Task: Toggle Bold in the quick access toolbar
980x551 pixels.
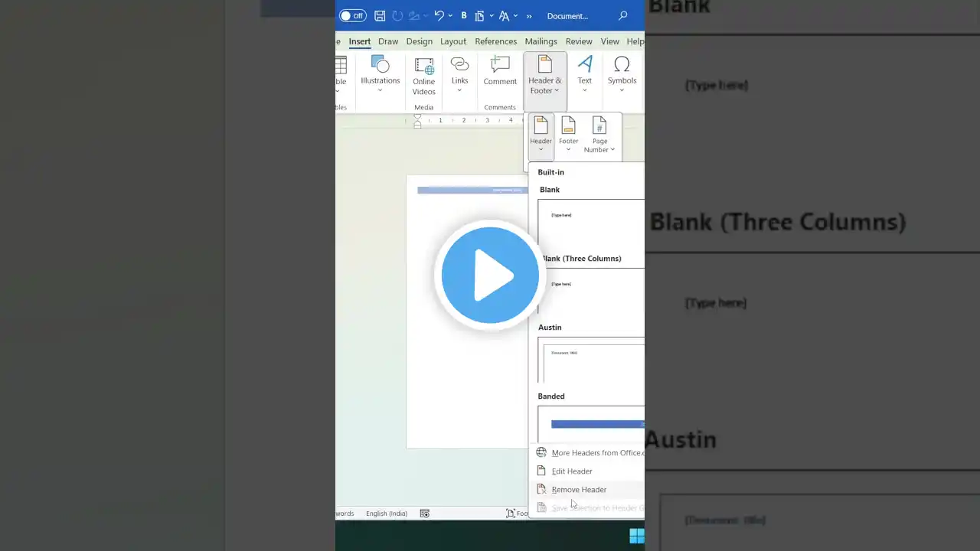Action: (x=464, y=16)
